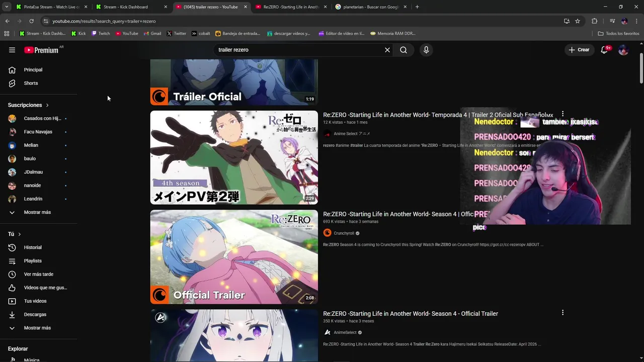The width and height of the screenshot is (644, 362).
Task: Open the Leandrin subscription channel
Action: click(x=38, y=199)
